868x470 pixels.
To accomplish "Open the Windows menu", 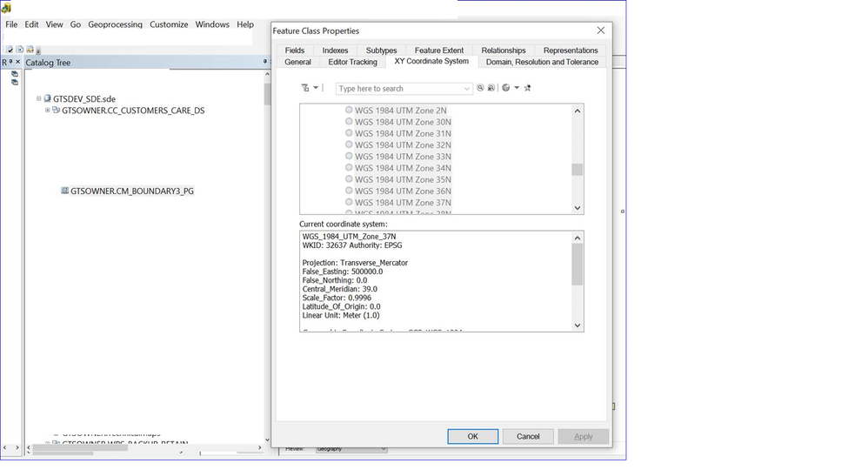I will pyautogui.click(x=212, y=24).
